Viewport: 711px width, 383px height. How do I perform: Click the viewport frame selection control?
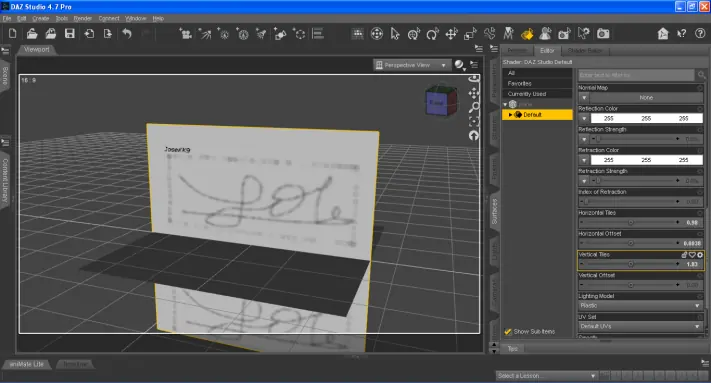coord(474,121)
